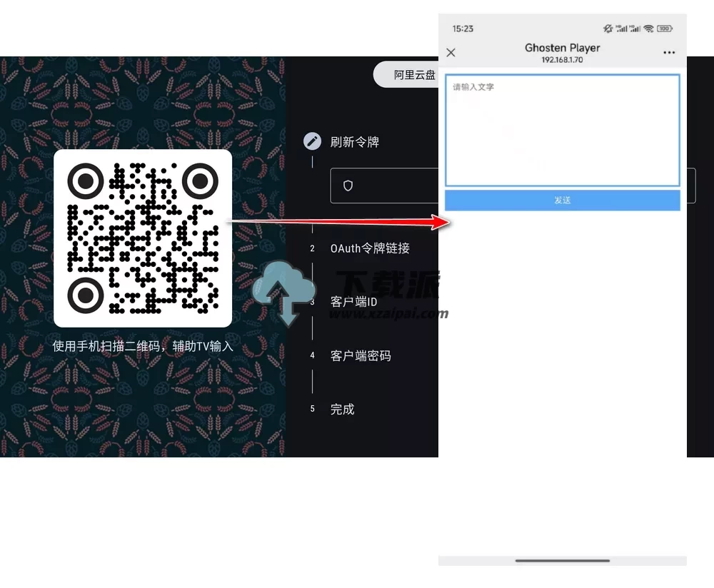The width and height of the screenshot is (714, 588).
Task: Select the 刷新令牌 step
Action: pyautogui.click(x=355, y=142)
